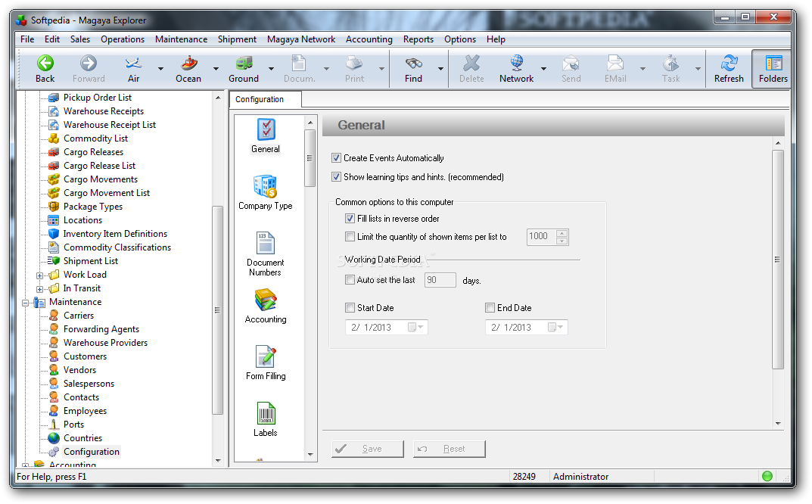Click the Docum. toolbar icon

(x=299, y=64)
